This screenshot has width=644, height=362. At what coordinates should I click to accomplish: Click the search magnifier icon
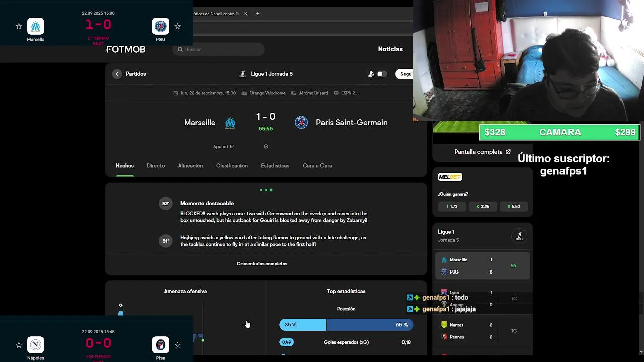click(180, 49)
